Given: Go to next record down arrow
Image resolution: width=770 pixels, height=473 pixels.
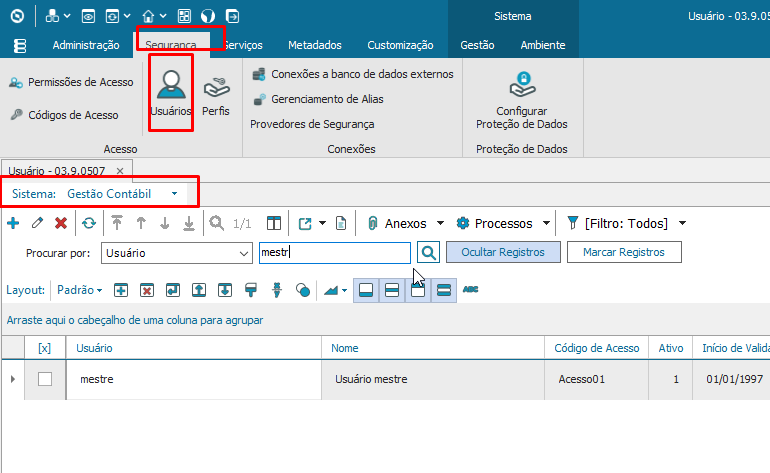Looking at the screenshot, I should click(x=165, y=223).
